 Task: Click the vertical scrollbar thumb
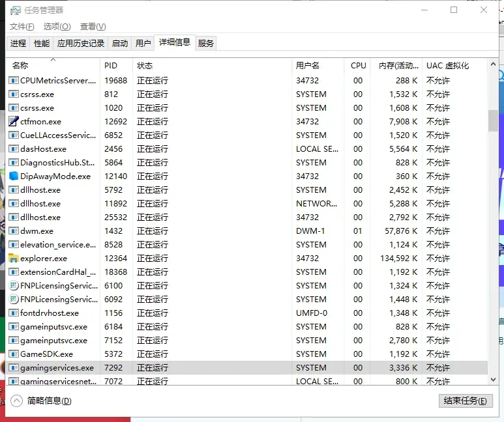click(493, 120)
